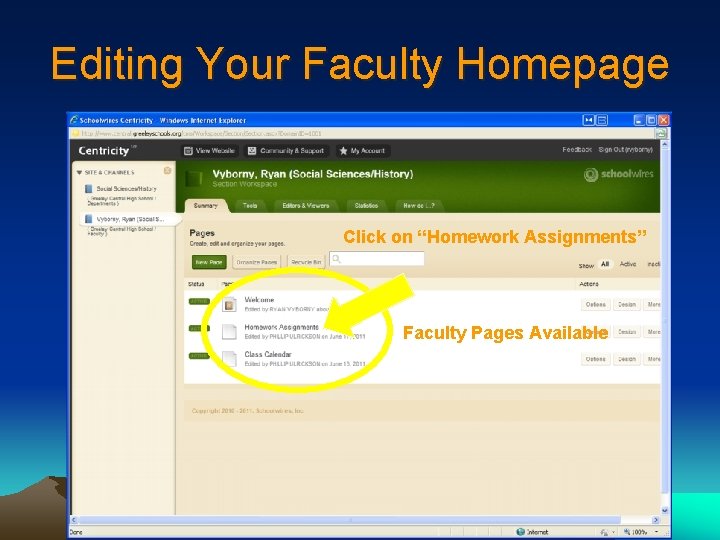Click the Status column header
The image size is (720, 540).
coord(196,284)
